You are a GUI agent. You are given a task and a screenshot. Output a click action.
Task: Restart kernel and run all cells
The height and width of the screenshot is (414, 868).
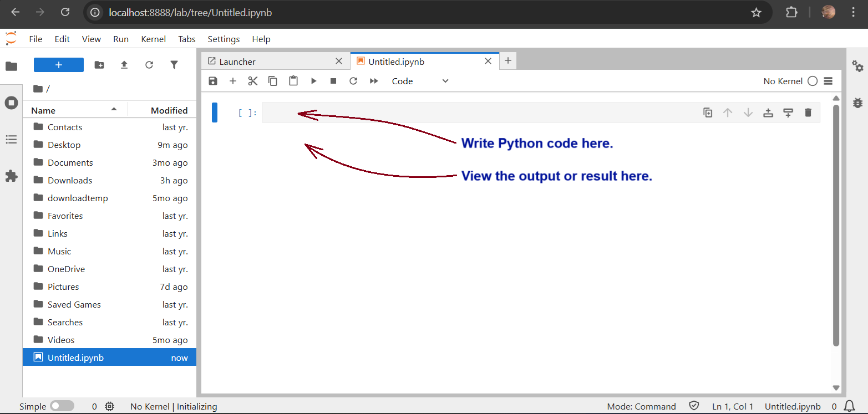(x=374, y=81)
